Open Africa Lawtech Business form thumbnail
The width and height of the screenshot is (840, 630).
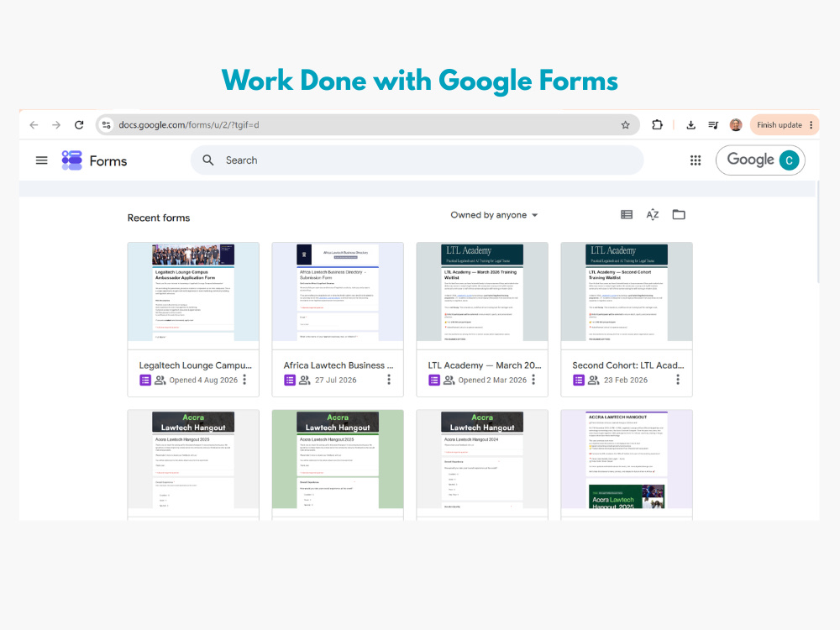338,292
